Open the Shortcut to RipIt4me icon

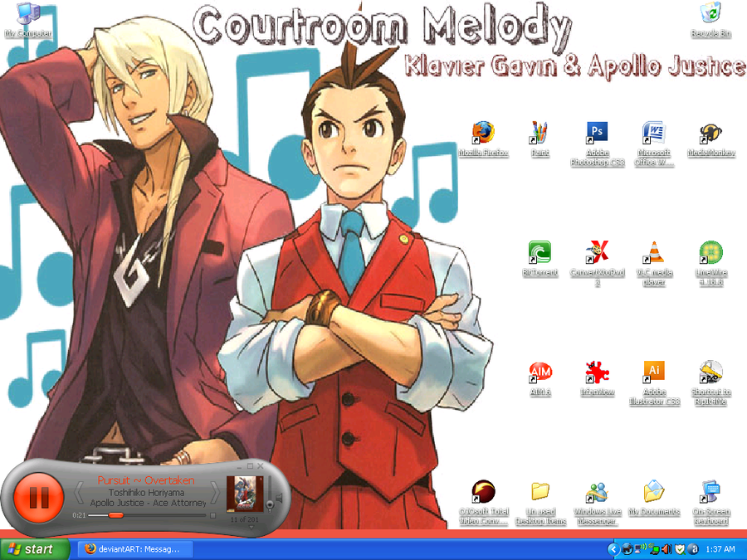[711, 382]
